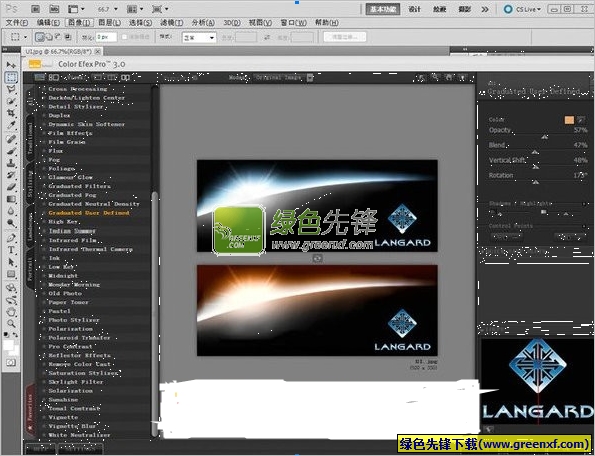595x456 pixels.
Task: Click the zoom magnifier in Color Efex preview toolbar
Action: click(435, 77)
